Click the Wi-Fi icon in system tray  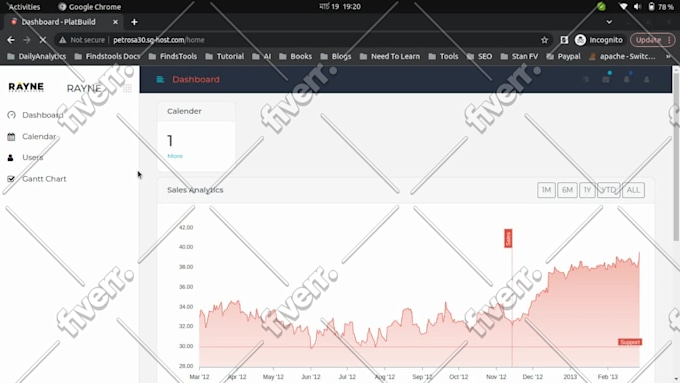tap(623, 7)
